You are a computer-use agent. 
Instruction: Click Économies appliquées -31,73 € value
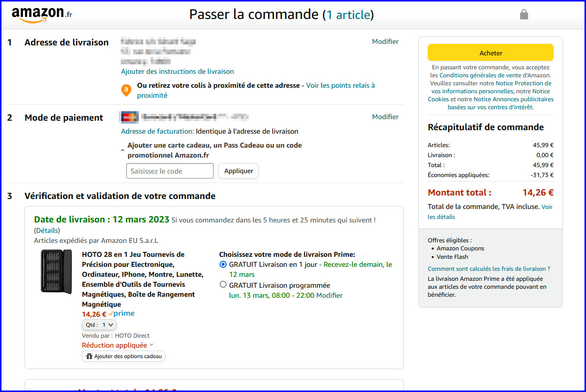[542, 175]
